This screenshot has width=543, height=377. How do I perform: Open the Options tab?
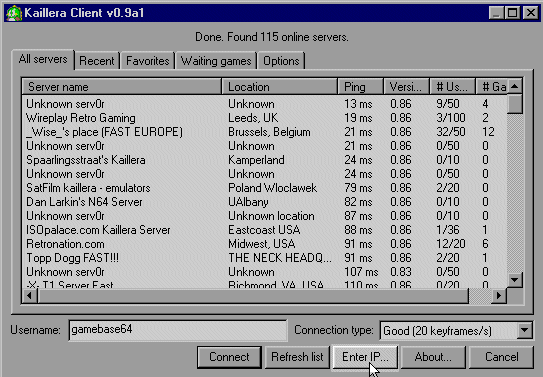point(281,61)
